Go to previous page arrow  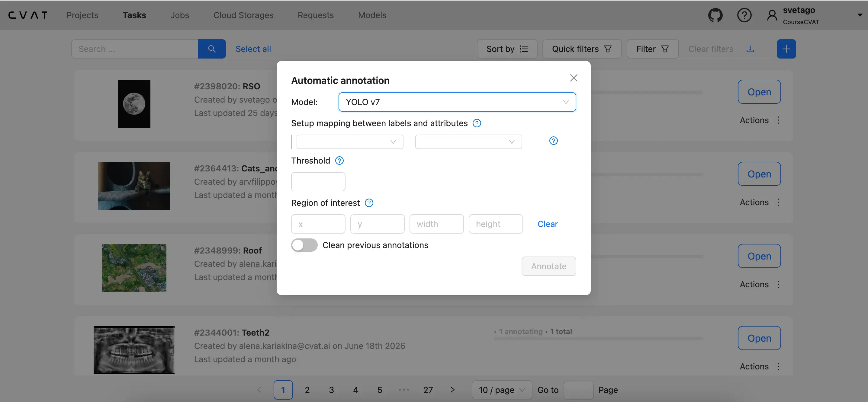pos(259,390)
